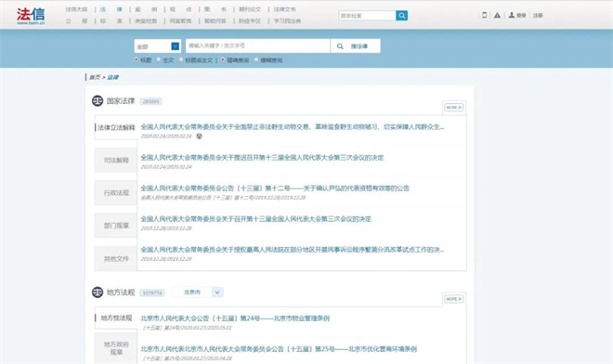The image size is (613, 364).
Task: Switch to the 部门规章 tab
Action: coord(116,226)
